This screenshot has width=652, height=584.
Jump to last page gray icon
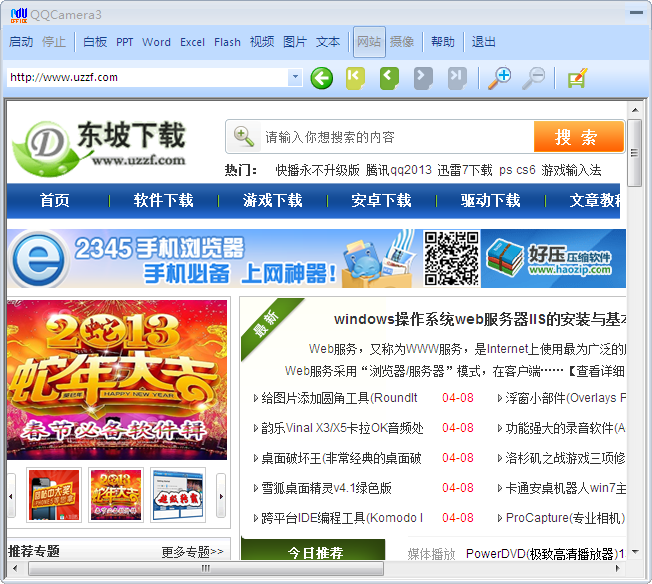click(x=457, y=78)
